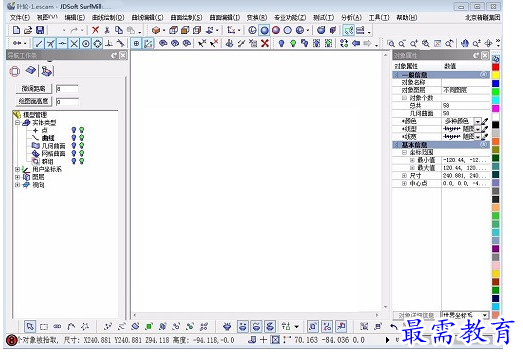Click the X-shaped intersection snap icon

pyautogui.click(x=74, y=43)
